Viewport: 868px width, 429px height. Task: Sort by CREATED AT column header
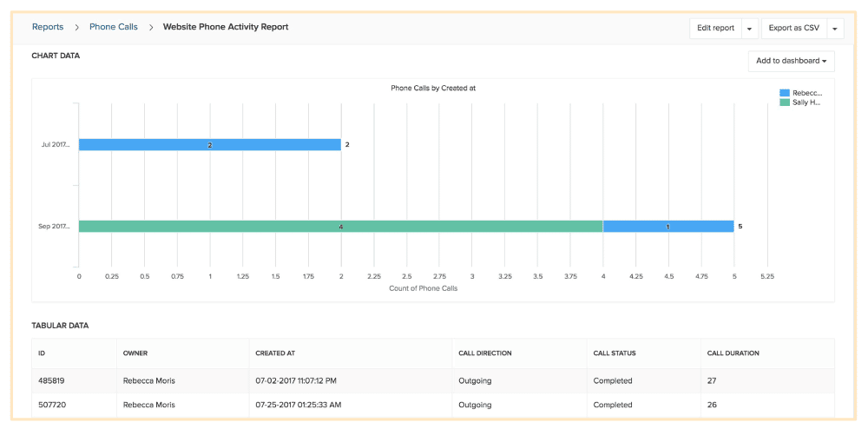275,353
